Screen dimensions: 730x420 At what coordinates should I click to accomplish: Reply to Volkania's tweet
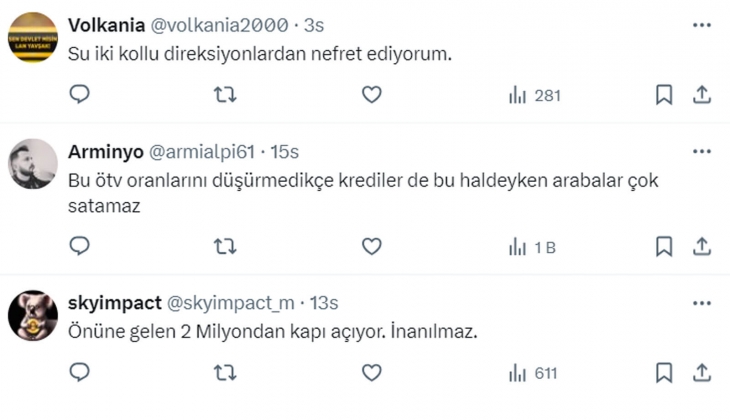[81, 95]
